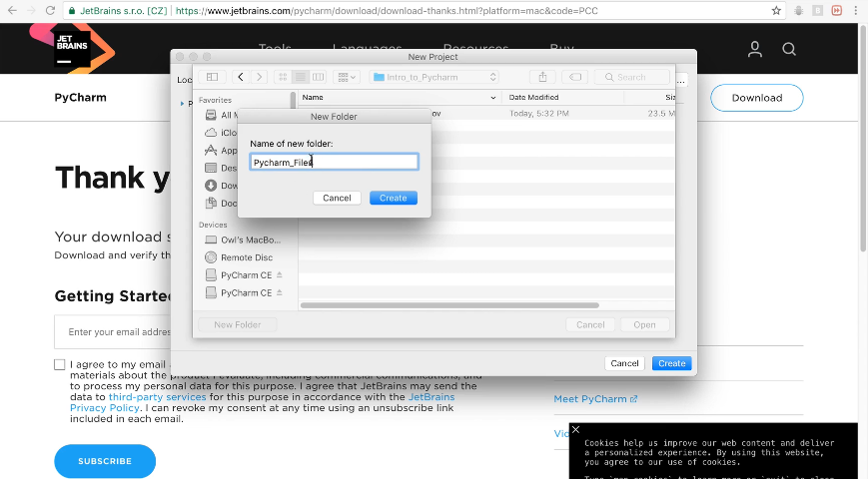Click the email address input field

point(113,332)
